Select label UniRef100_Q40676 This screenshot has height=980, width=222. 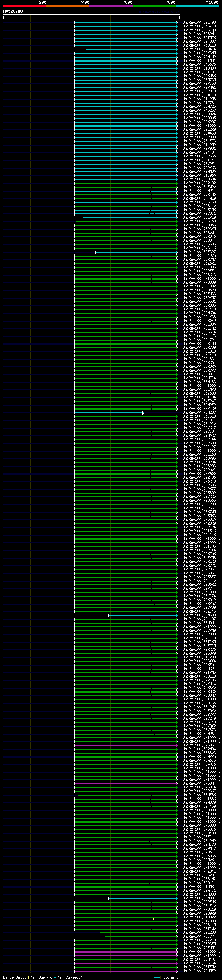[x=199, y=65]
